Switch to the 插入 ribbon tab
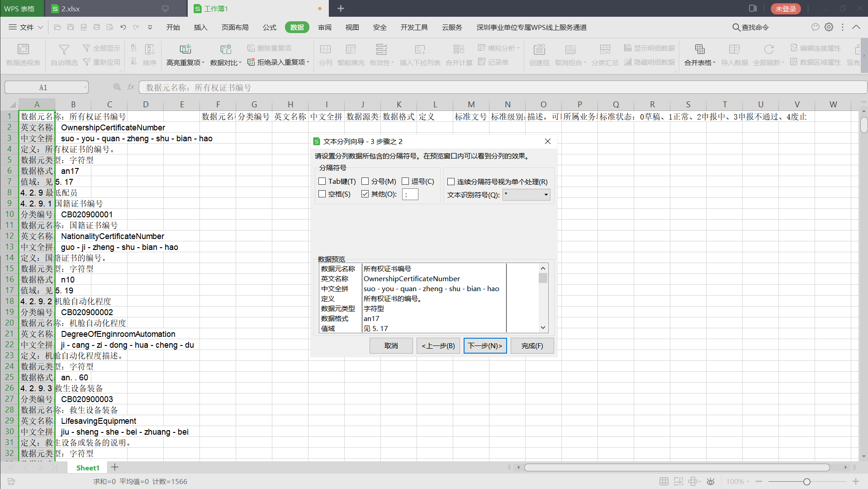Screen dimensions: 868x489 point(201,27)
